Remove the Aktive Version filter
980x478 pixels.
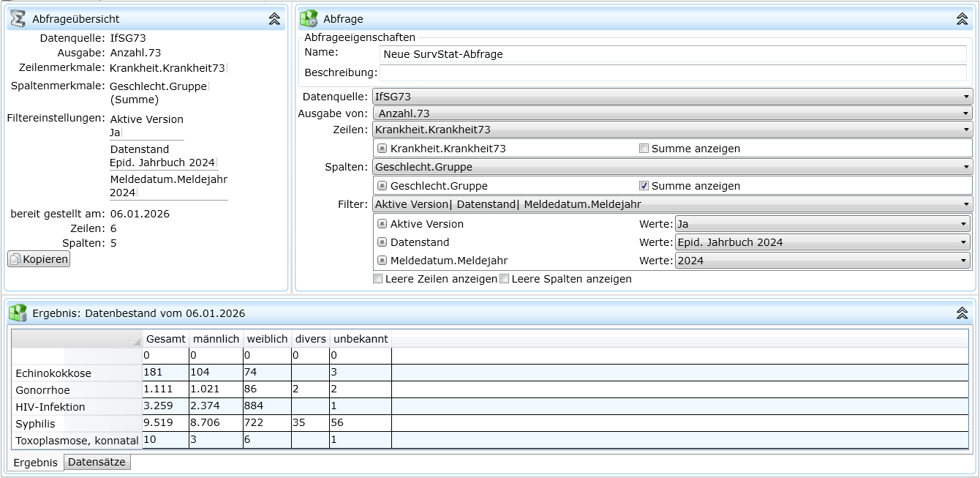[382, 224]
